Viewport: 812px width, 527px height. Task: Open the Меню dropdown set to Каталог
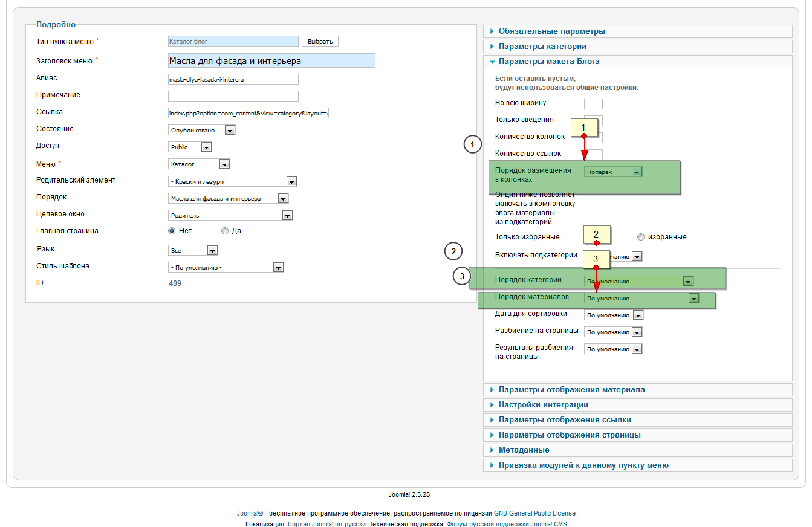pos(199,164)
